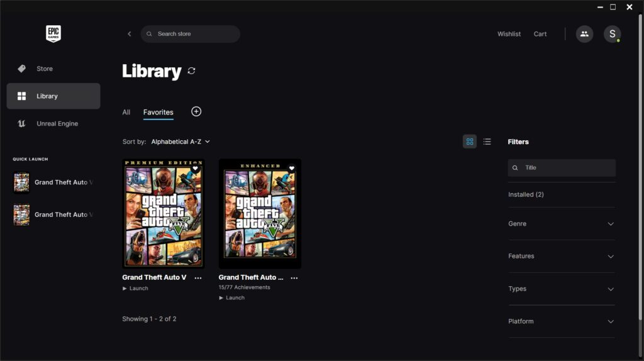Quick launch the first Grand Theft Auto entry
Image resolution: width=644 pixels, height=361 pixels.
pos(53,182)
